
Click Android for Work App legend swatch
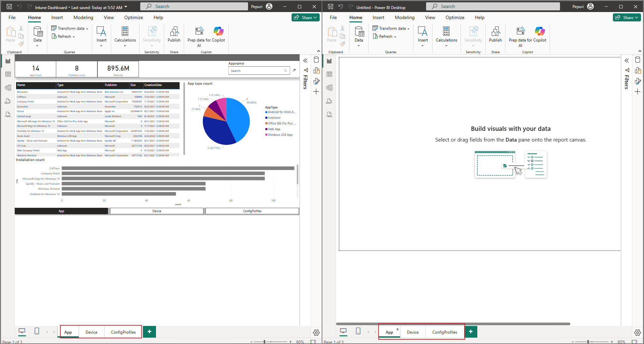[266, 112]
